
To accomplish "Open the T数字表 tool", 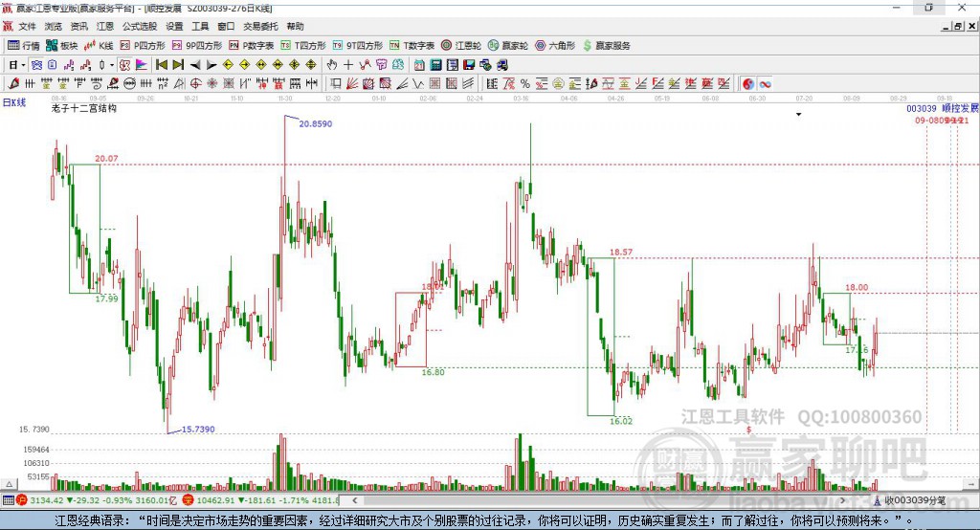I will pyautogui.click(x=412, y=46).
